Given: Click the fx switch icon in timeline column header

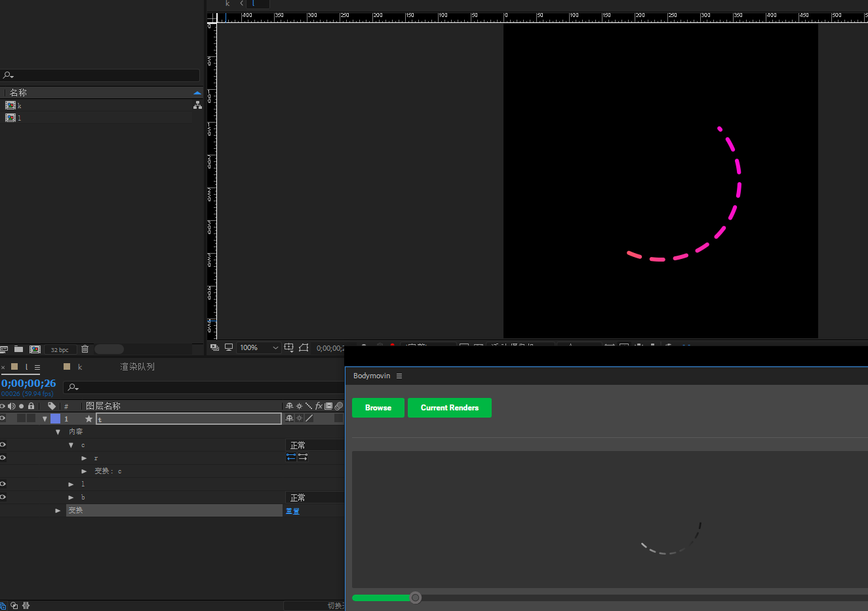Looking at the screenshot, I should point(318,406).
